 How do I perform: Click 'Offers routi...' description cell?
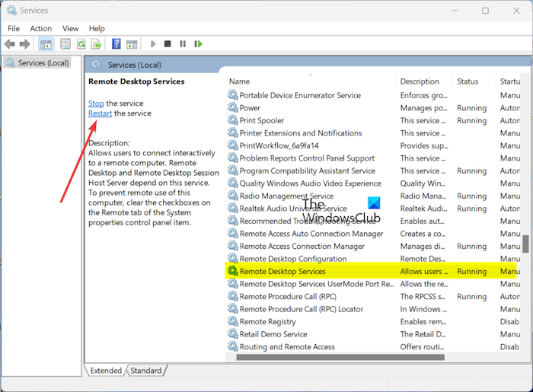click(x=422, y=347)
